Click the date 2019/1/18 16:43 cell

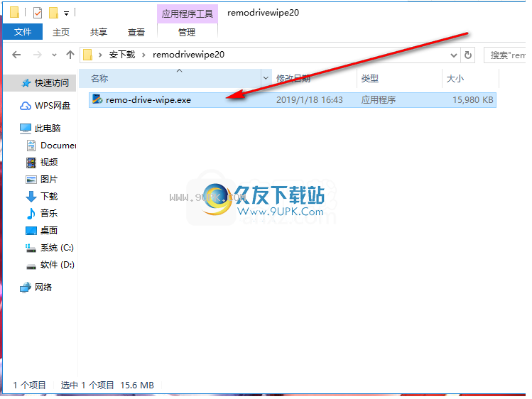310,100
